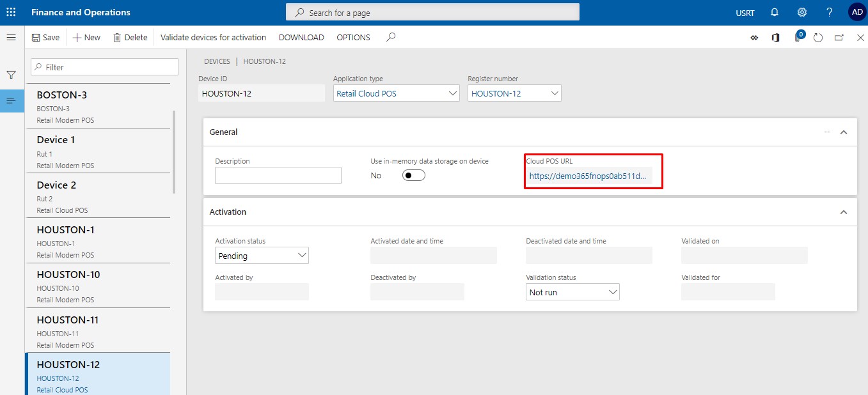This screenshot has width=868, height=395.
Task: Open the settings gear icon
Action: point(801,12)
